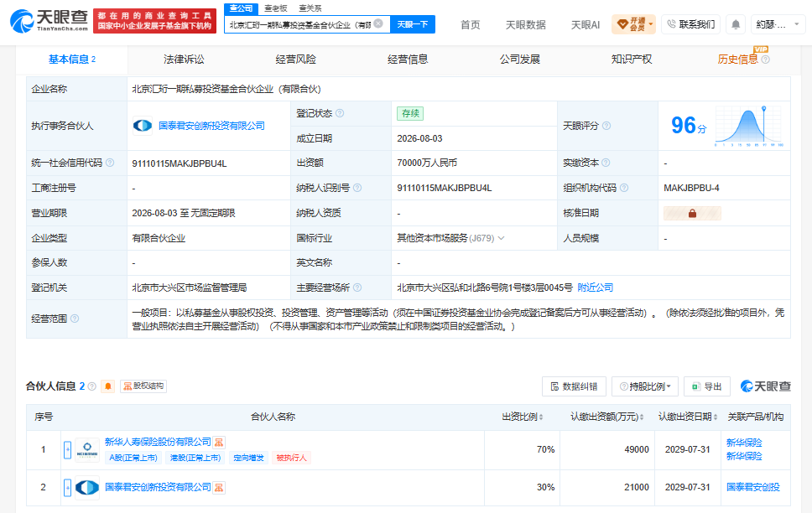Help icon next to 合伙人信息 heading
This screenshot has width=812, height=513.
click(91, 386)
